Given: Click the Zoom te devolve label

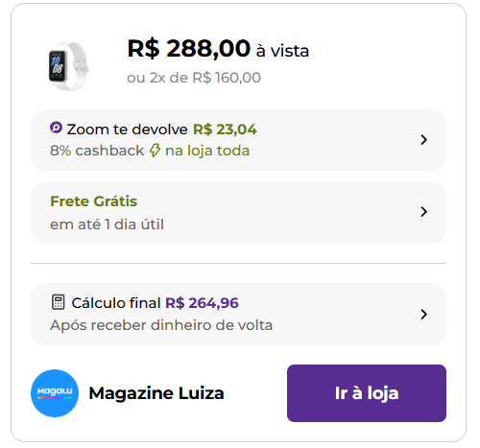Looking at the screenshot, I should [127, 130].
